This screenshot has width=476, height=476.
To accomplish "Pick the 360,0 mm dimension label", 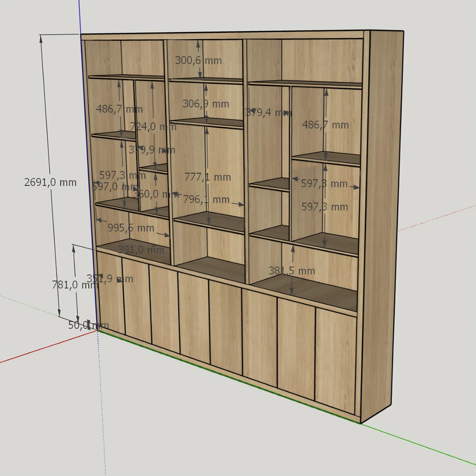I will point(156,194).
